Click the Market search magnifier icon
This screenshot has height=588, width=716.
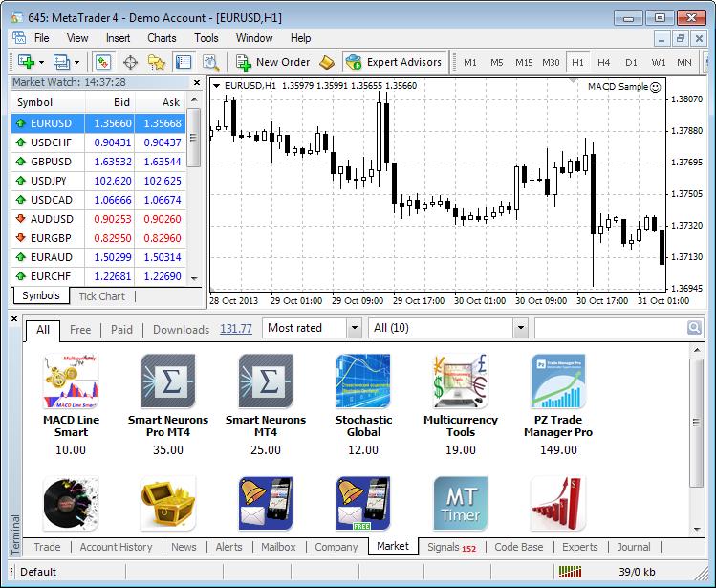tap(694, 328)
